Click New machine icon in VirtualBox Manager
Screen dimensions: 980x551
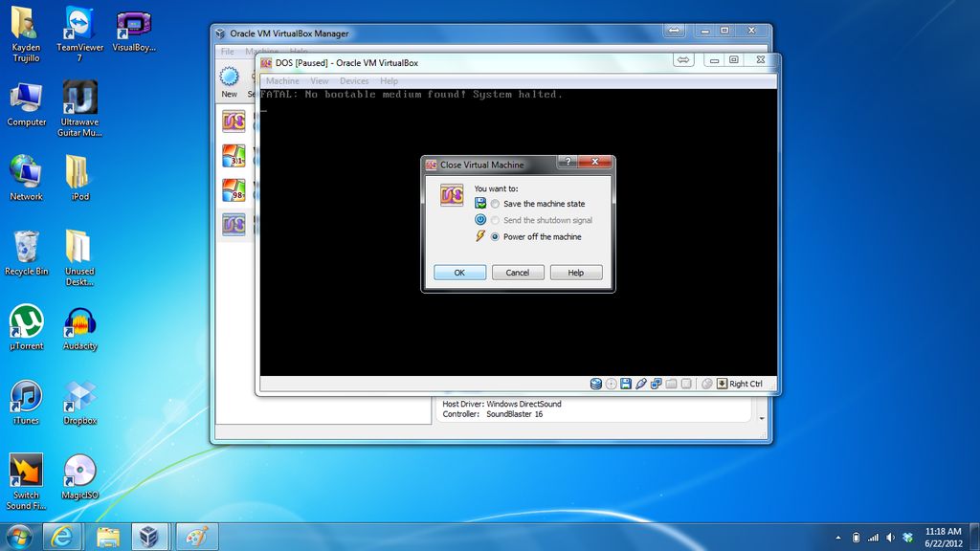[230, 82]
